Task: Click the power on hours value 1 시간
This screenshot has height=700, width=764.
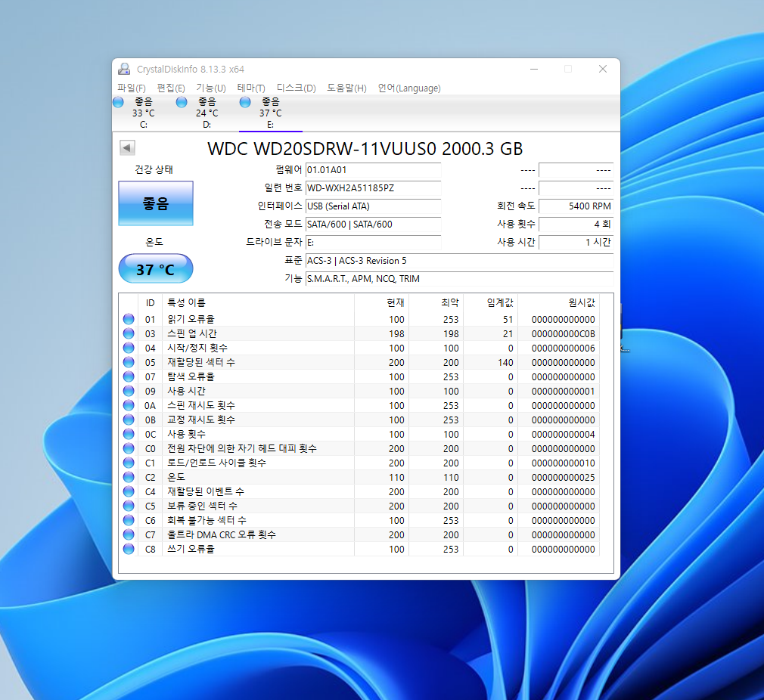Action: click(x=576, y=243)
